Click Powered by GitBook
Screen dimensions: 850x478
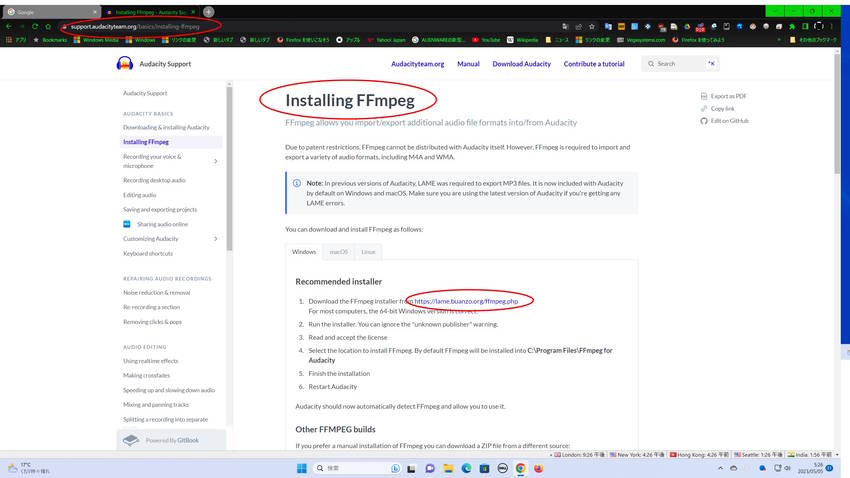(171, 440)
